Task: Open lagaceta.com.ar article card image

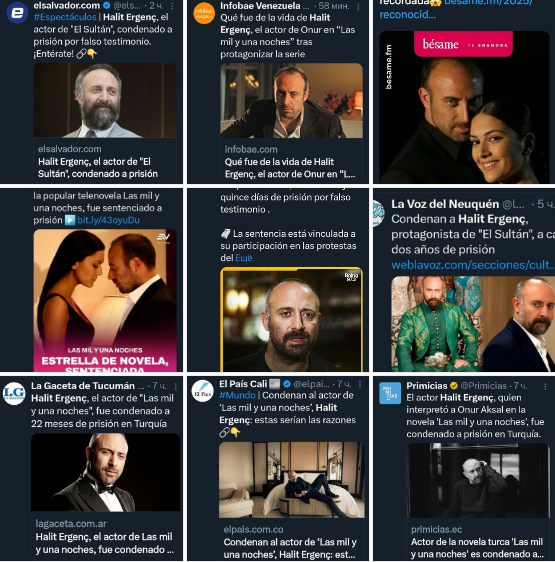Action: (106, 472)
